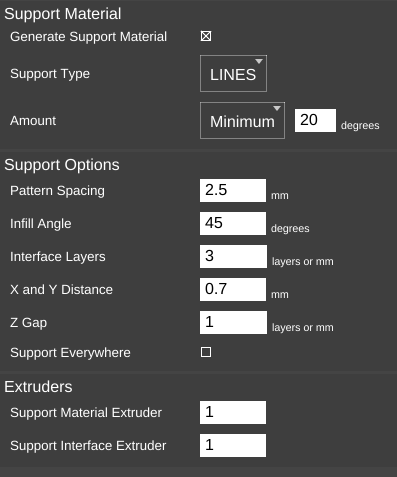Click the Z Gap value field
Viewport: 397px width, 477px height.
coord(233,322)
